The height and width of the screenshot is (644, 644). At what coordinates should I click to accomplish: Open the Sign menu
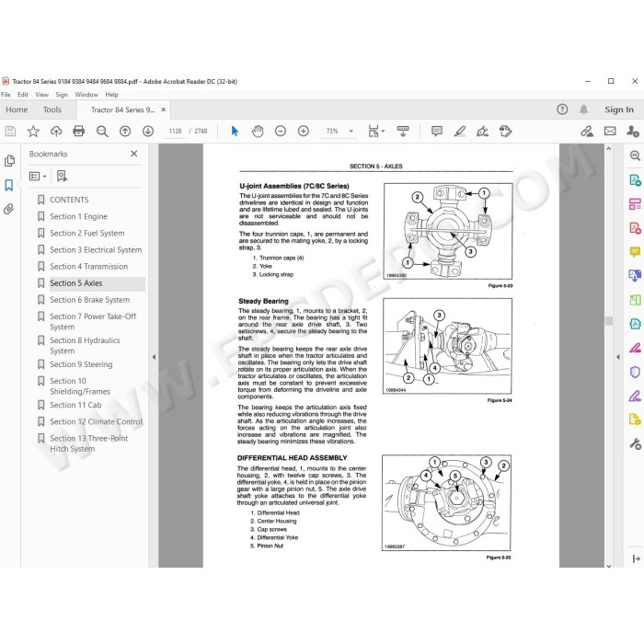point(62,95)
